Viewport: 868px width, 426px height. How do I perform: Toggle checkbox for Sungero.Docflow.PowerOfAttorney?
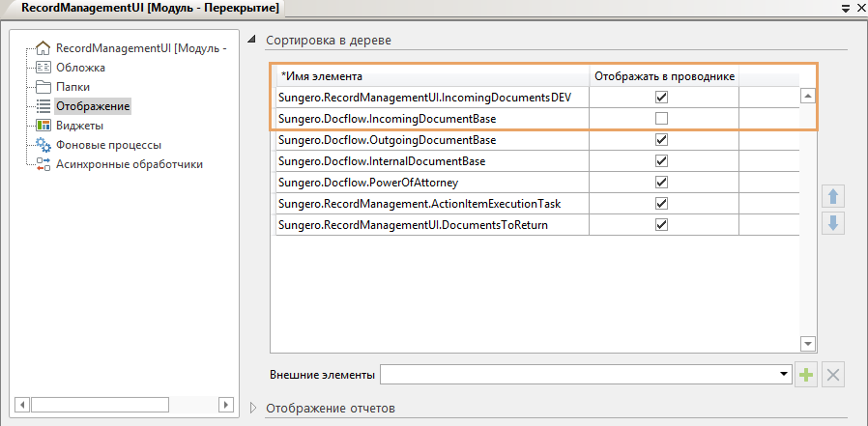click(662, 183)
